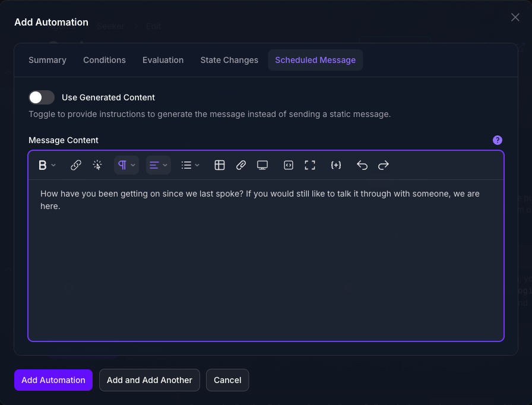Open the Evaluation tab
The width and height of the screenshot is (532, 405).
click(163, 60)
